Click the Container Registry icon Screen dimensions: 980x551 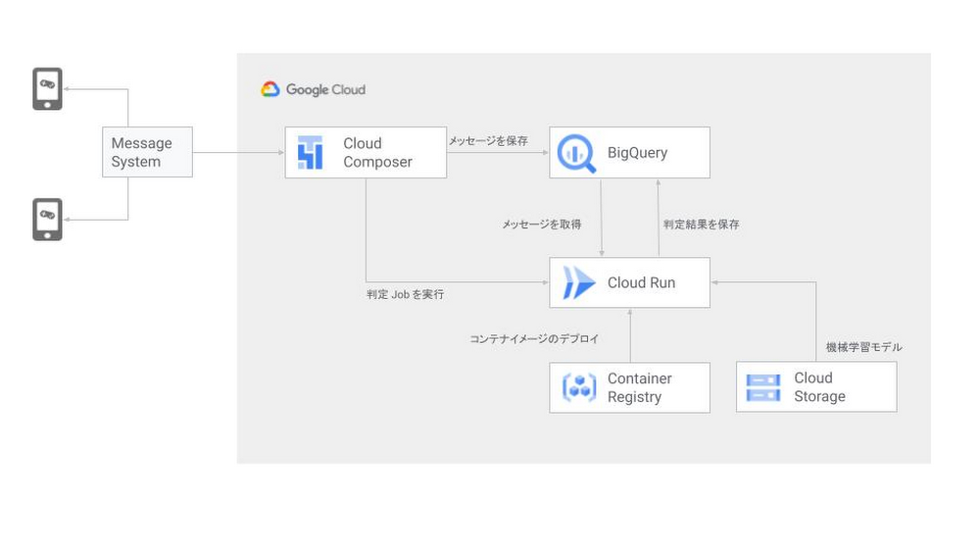(x=579, y=387)
